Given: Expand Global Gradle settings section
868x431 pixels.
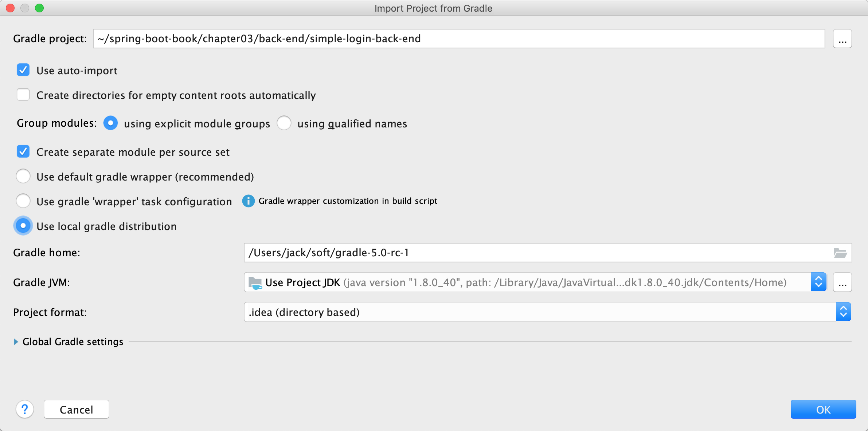Looking at the screenshot, I should click(x=16, y=342).
